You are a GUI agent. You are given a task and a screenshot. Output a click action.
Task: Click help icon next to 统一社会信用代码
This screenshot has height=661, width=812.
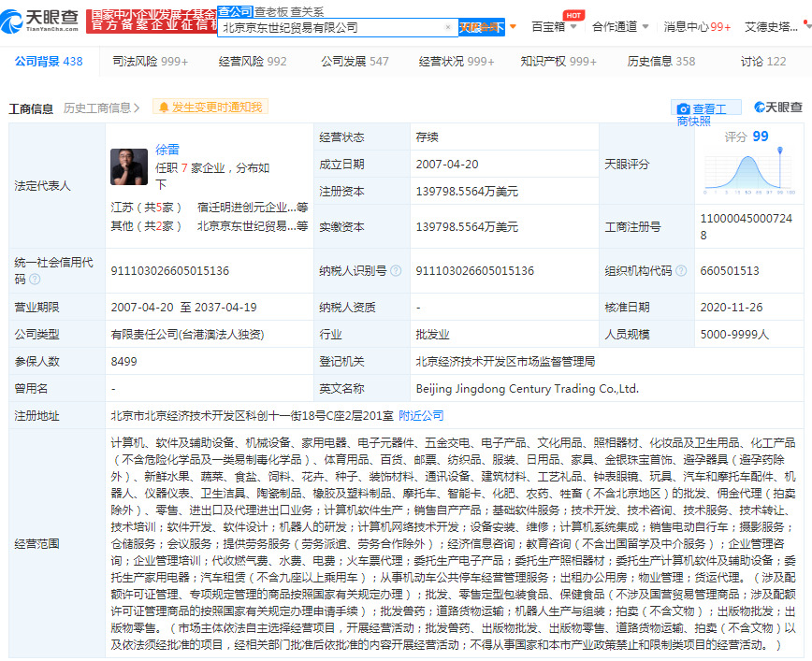[x=35, y=279]
